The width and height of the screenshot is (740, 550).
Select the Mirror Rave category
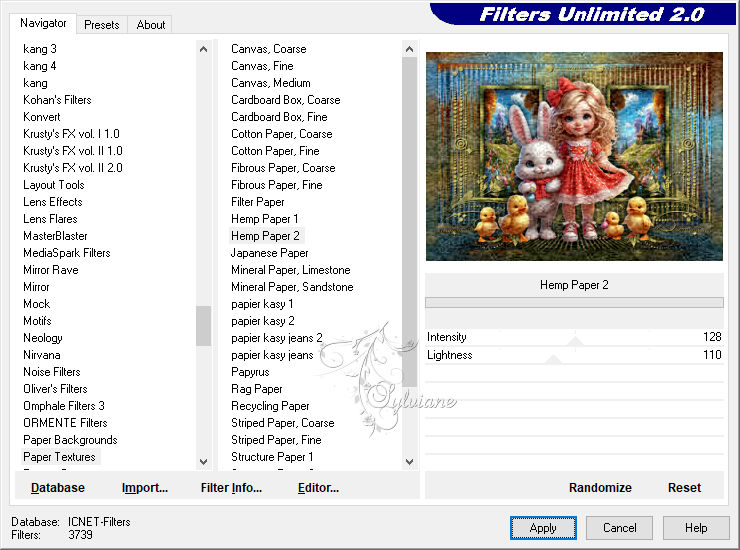(50, 270)
